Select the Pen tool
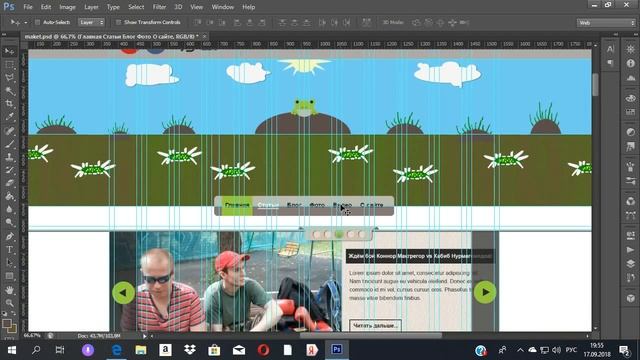 point(10,236)
